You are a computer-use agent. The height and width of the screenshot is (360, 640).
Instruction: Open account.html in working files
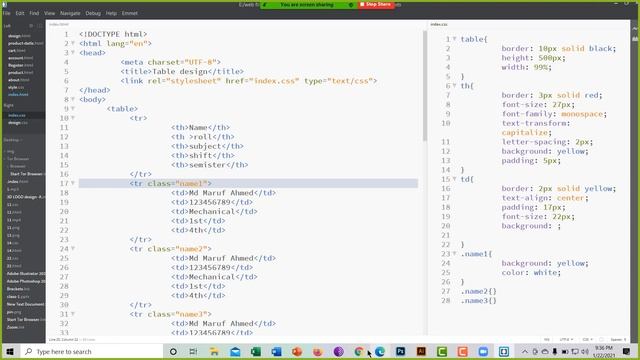(20, 58)
